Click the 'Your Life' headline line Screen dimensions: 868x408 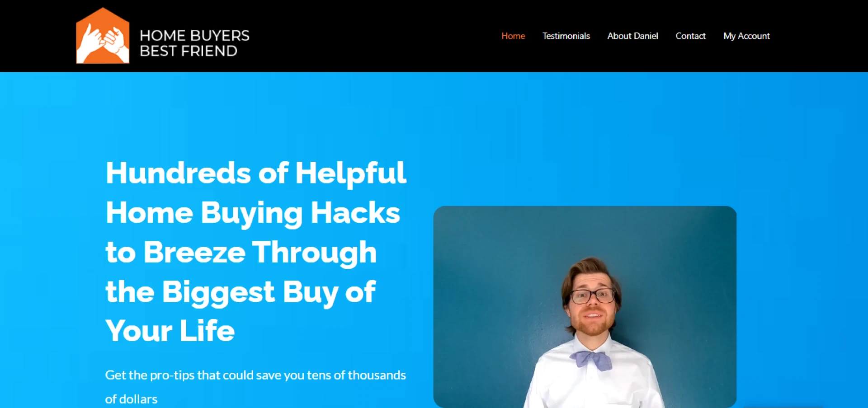coord(170,331)
